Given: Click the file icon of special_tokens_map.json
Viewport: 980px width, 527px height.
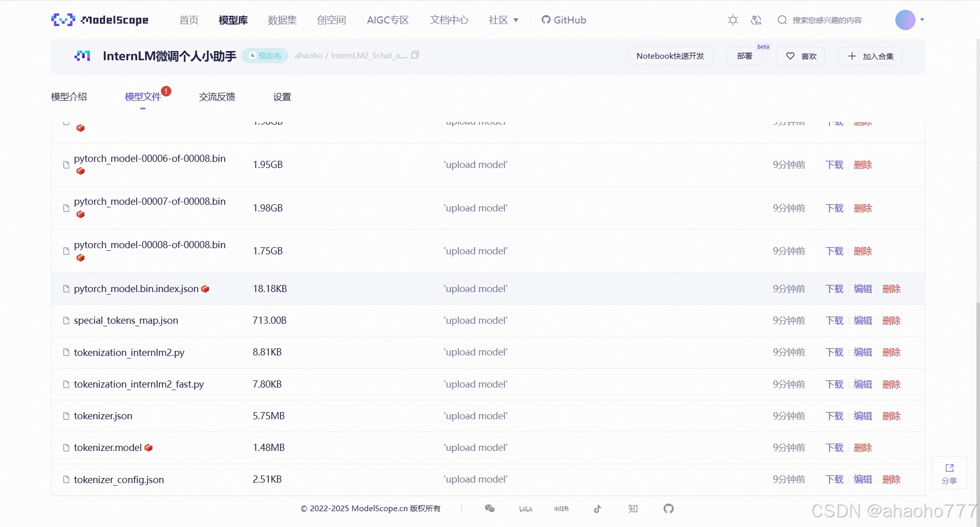Looking at the screenshot, I should click(66, 320).
